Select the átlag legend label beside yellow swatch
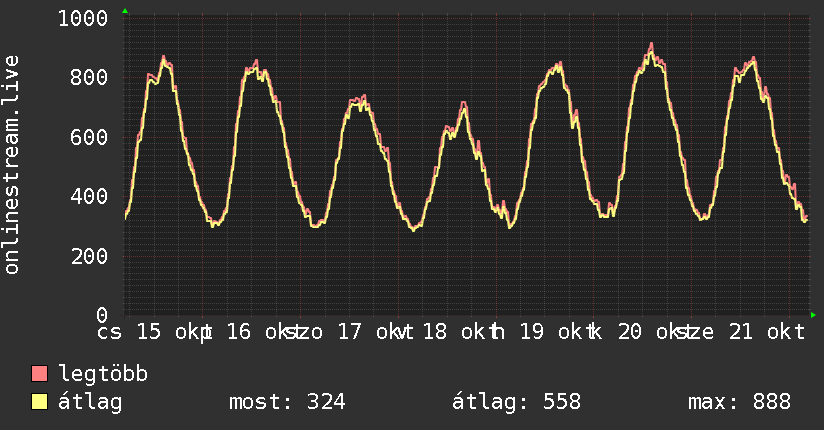 pos(90,402)
